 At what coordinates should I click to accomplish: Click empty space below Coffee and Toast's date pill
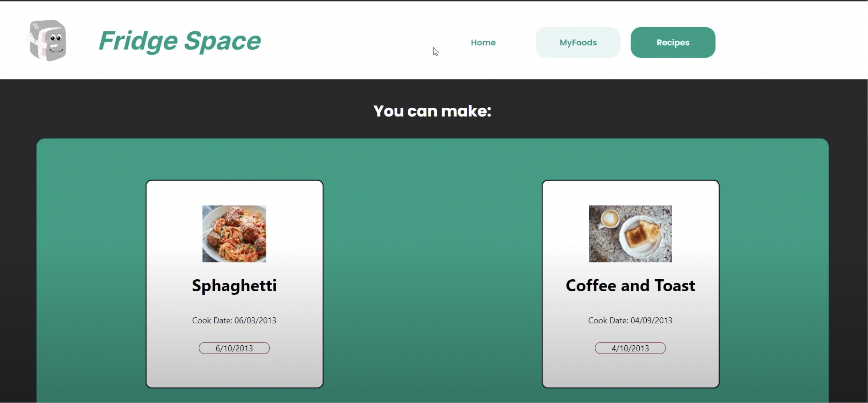click(x=630, y=371)
